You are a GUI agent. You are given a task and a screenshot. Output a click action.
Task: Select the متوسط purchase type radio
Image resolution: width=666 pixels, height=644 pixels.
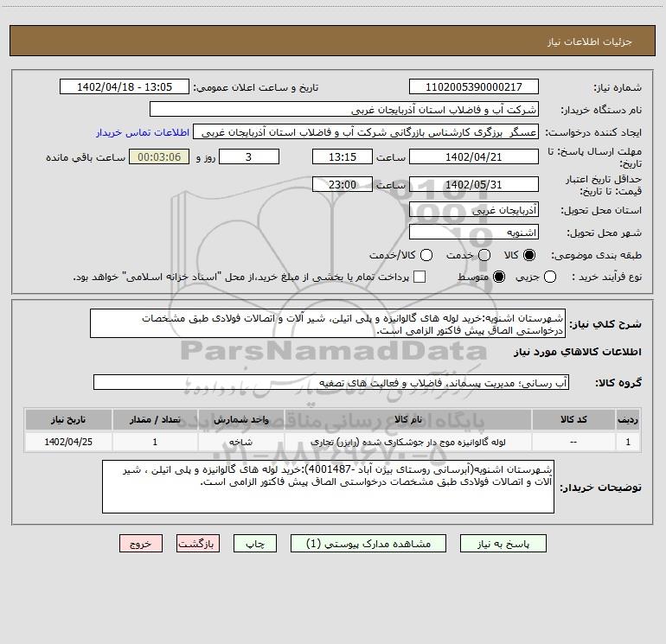(x=499, y=277)
